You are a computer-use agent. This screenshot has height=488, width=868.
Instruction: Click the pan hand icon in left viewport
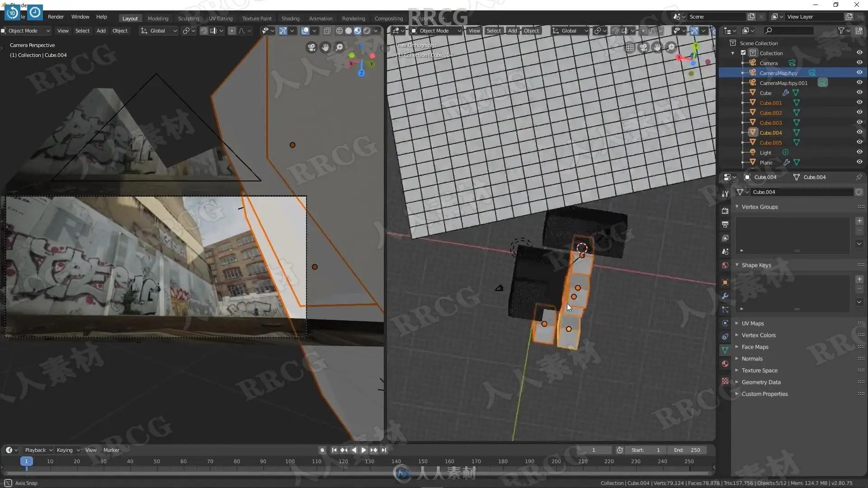click(325, 47)
